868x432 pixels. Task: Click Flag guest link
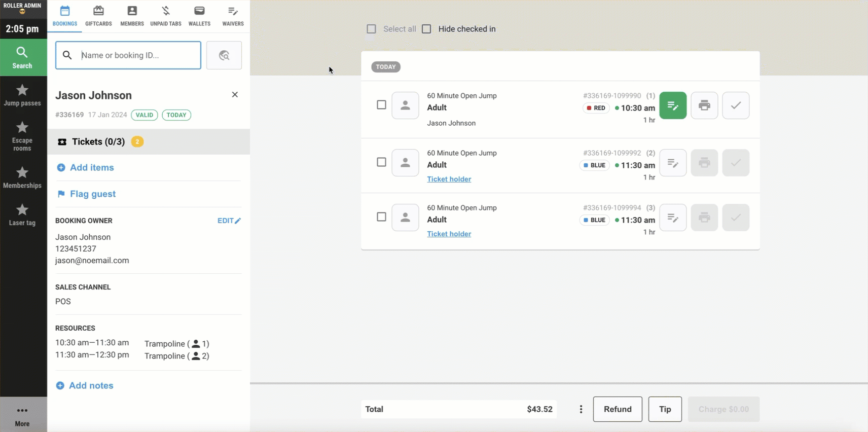[86, 194]
